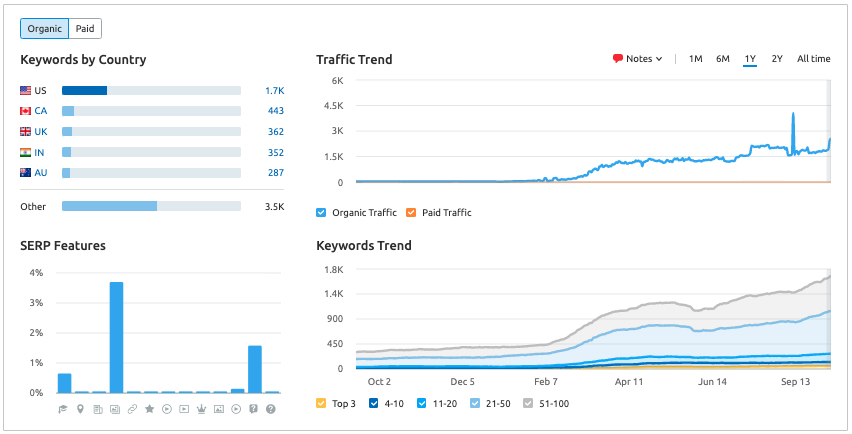Click the location pin SERP feature icon
The width and height of the screenshot is (852, 434).
(x=81, y=409)
